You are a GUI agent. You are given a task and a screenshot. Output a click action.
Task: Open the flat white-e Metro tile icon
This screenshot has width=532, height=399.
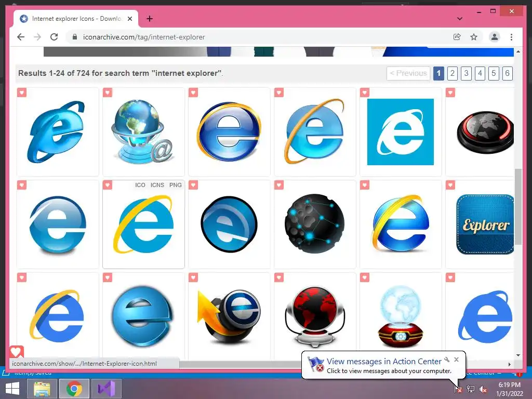click(401, 132)
